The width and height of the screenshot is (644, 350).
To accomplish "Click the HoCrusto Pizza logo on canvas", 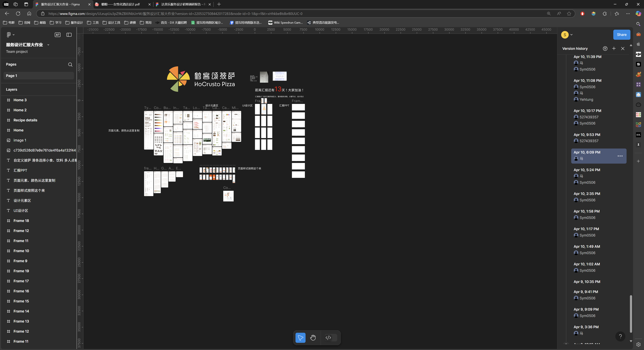I will coord(201,79).
